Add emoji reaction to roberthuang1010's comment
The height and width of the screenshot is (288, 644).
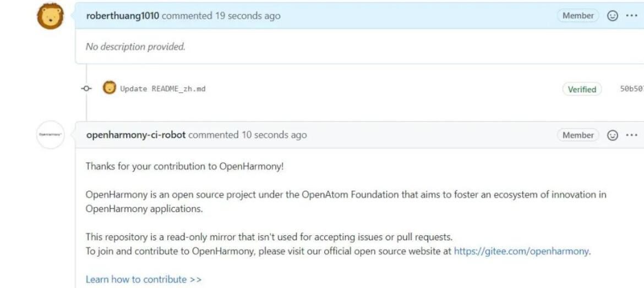[613, 15]
